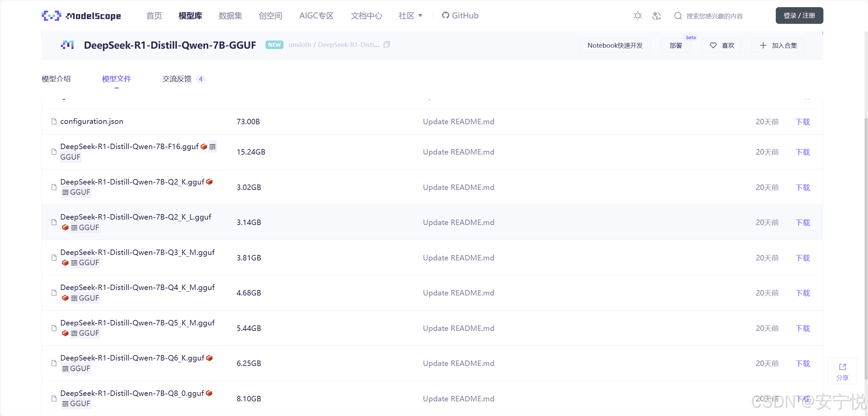Screen dimensions: 868x416
Task: Click the ModelScope logo icon
Action: pyautogui.click(x=51, y=16)
